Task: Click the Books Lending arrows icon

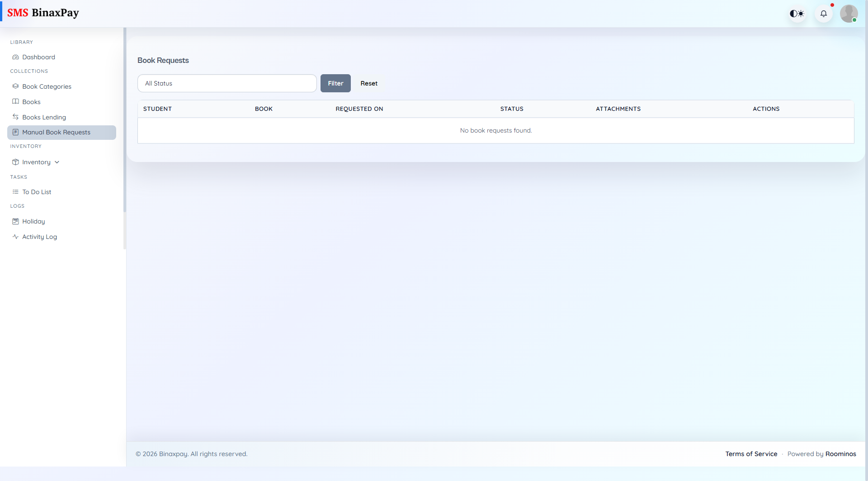Action: click(15, 117)
